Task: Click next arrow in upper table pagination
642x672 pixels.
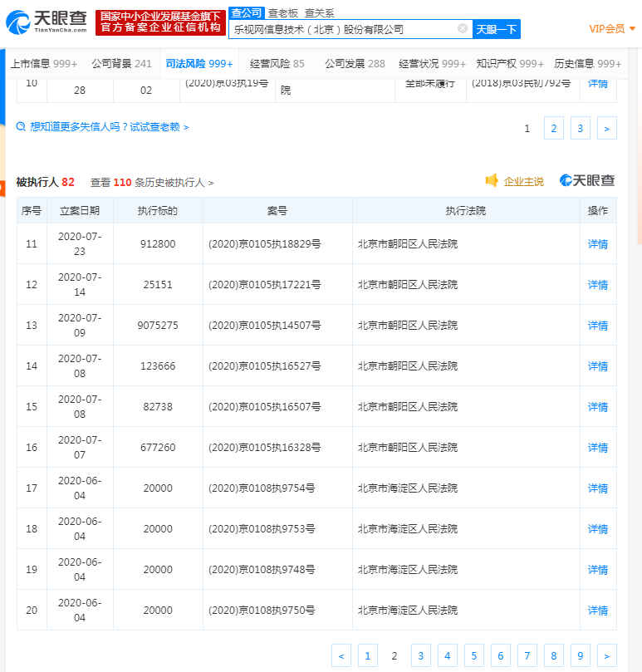Action: (x=606, y=128)
